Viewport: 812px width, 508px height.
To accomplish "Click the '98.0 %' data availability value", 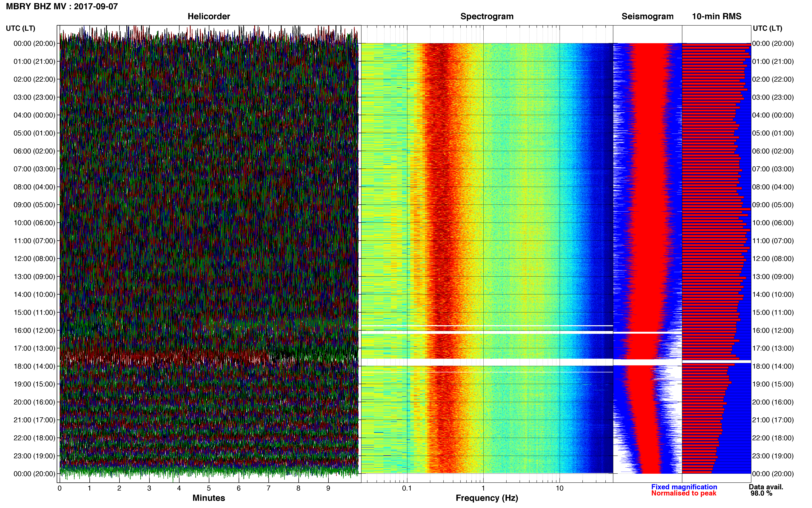I will click(x=762, y=494).
